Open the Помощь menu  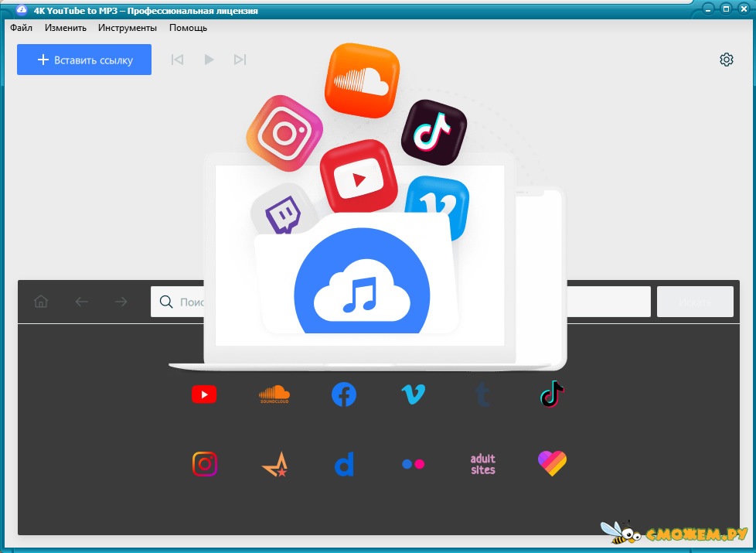(188, 28)
